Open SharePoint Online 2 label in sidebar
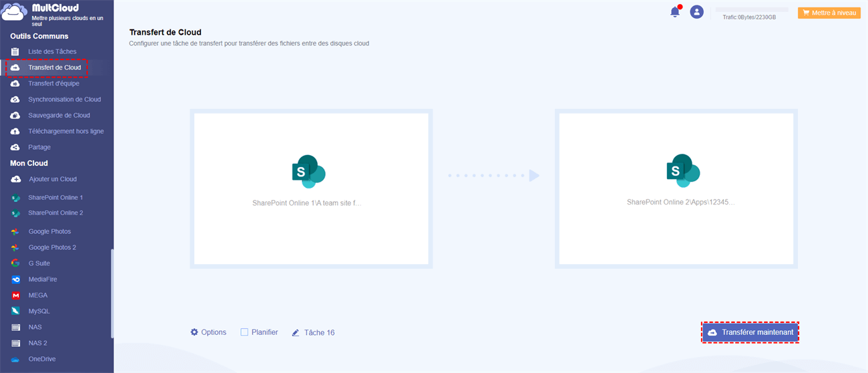868x373 pixels. coord(55,213)
